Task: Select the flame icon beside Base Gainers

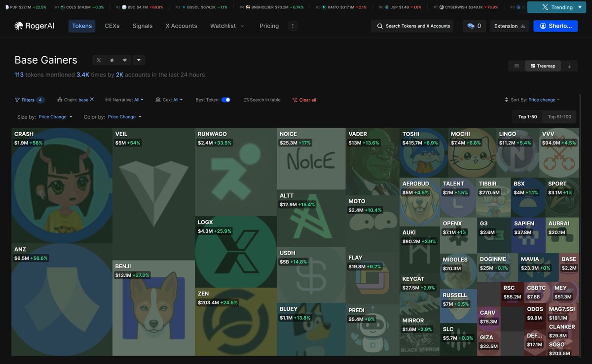Action: coord(111,60)
